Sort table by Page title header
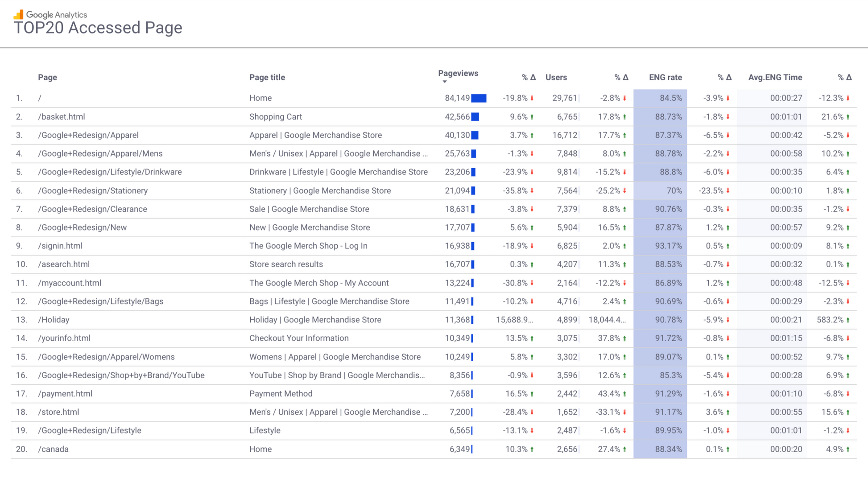 click(267, 77)
